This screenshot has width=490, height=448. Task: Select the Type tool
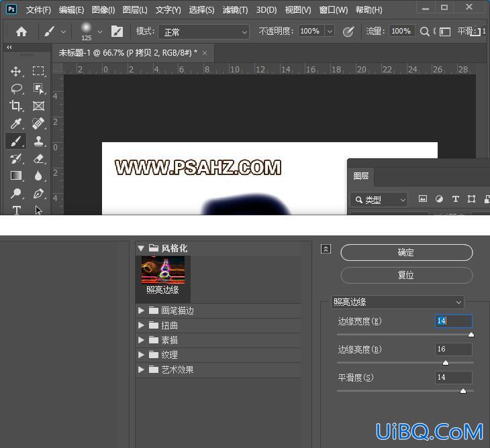pos(16,210)
